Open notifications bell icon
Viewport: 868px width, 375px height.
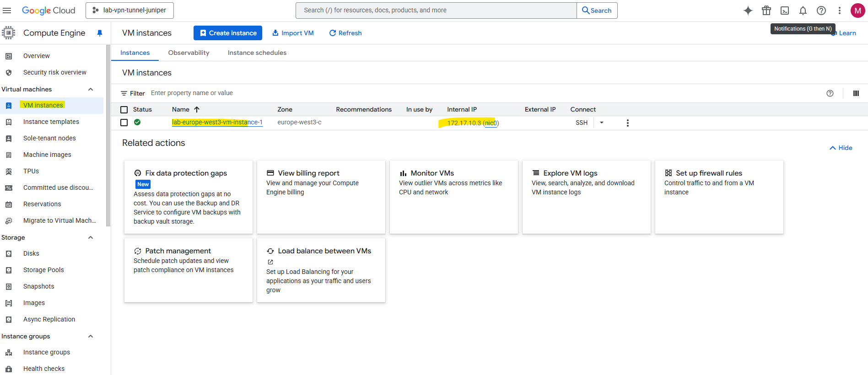click(803, 11)
